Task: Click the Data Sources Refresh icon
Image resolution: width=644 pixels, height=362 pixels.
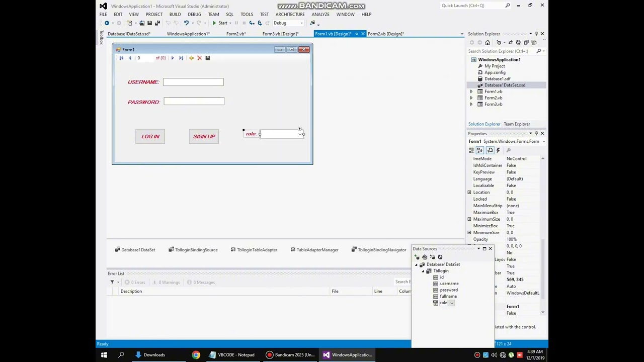Action: (x=440, y=257)
